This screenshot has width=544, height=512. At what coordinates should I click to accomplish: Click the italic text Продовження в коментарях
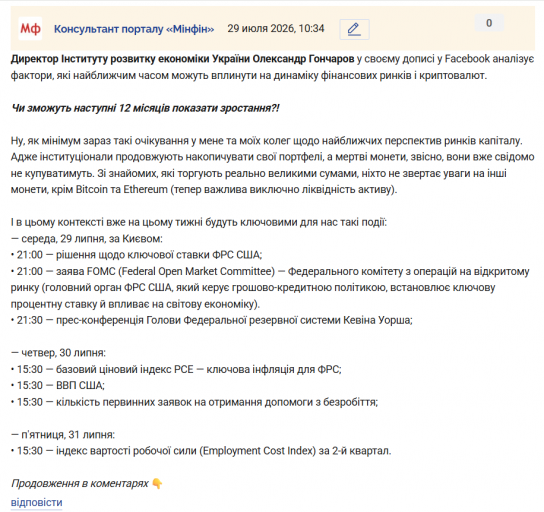click(80, 484)
